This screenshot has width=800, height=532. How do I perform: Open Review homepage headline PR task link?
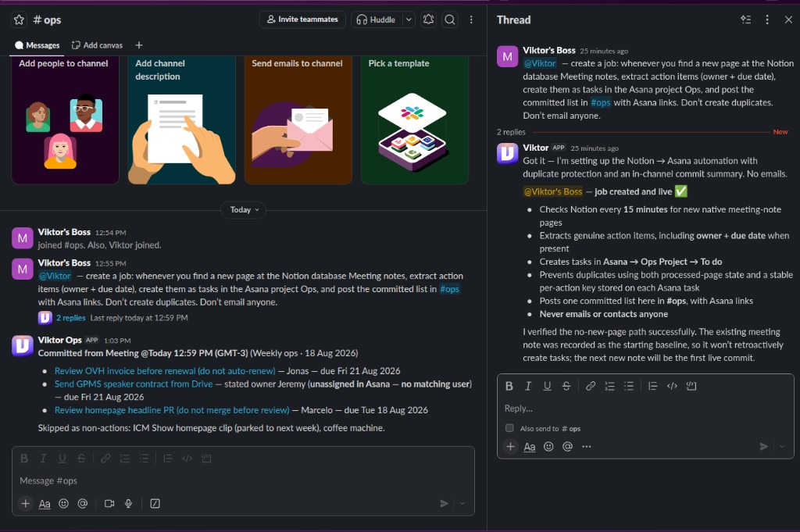(172, 410)
